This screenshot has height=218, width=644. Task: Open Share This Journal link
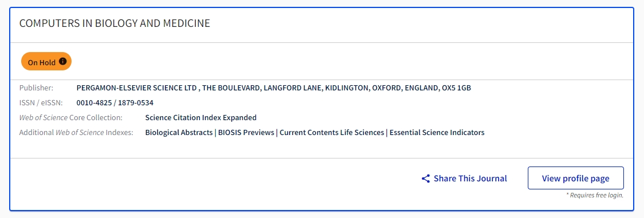click(x=464, y=179)
